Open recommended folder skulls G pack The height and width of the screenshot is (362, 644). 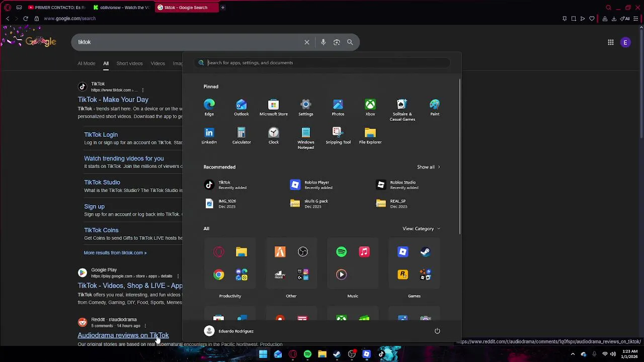point(309,204)
